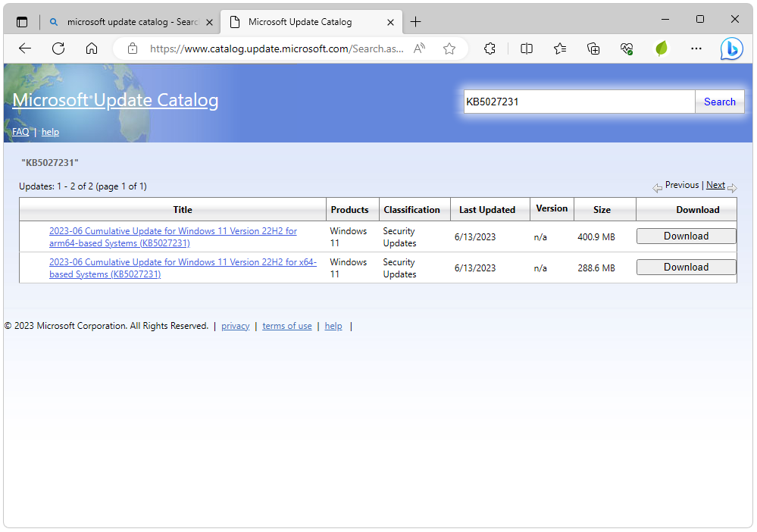Image resolution: width=757 pixels, height=532 pixels.
Task: Open the tab actions menu icon
Action: pyautogui.click(x=22, y=22)
